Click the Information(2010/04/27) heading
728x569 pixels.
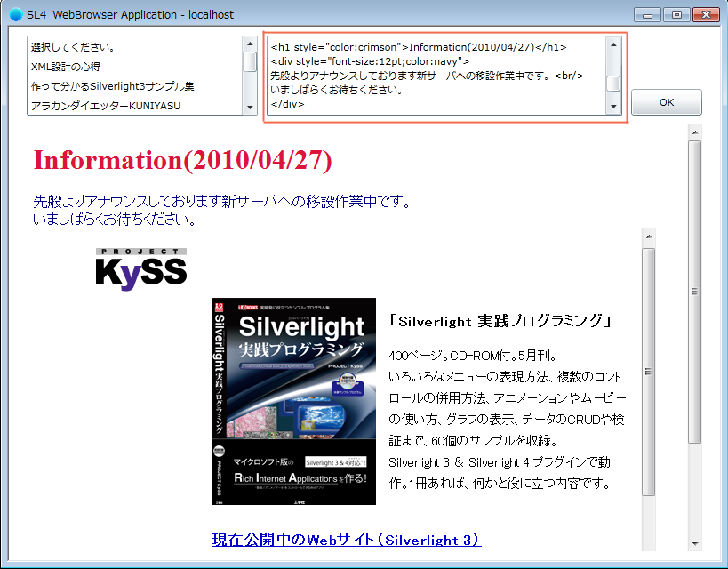pos(183,160)
